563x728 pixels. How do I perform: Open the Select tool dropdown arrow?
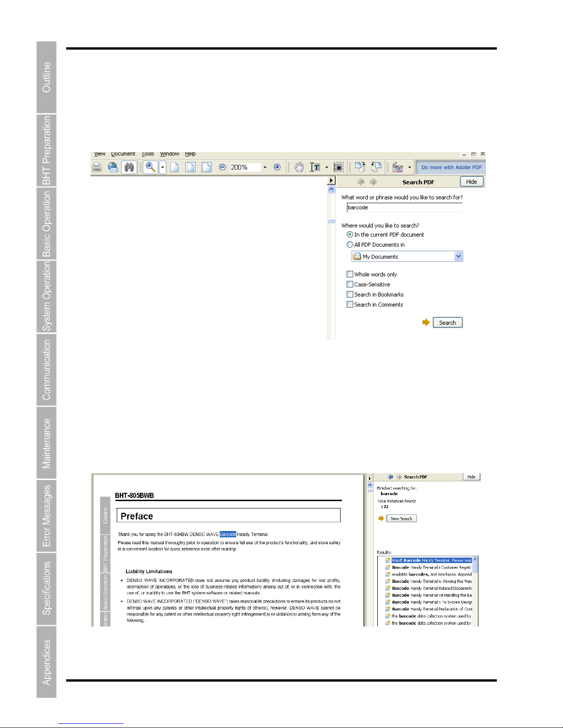[x=327, y=167]
